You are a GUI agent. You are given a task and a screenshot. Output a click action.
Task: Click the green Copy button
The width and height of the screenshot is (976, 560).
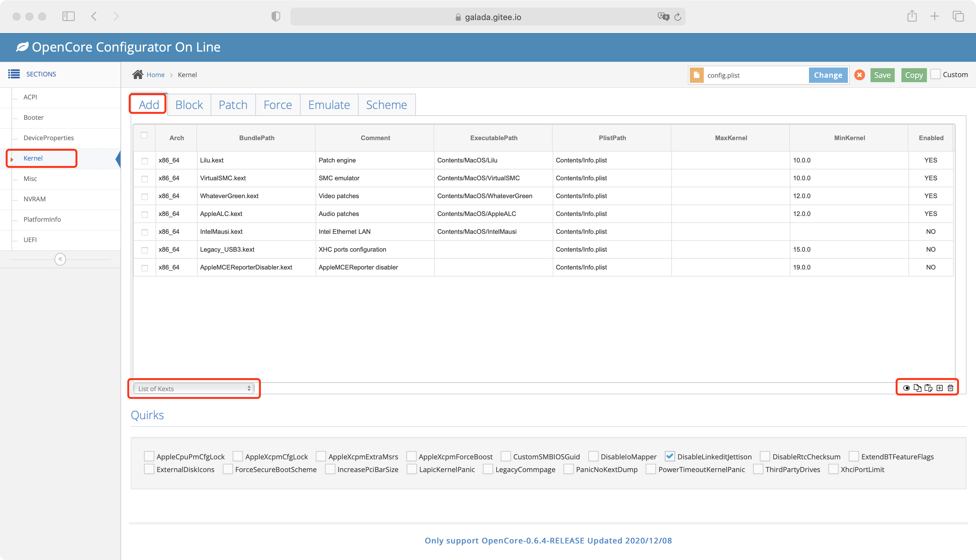(x=914, y=75)
